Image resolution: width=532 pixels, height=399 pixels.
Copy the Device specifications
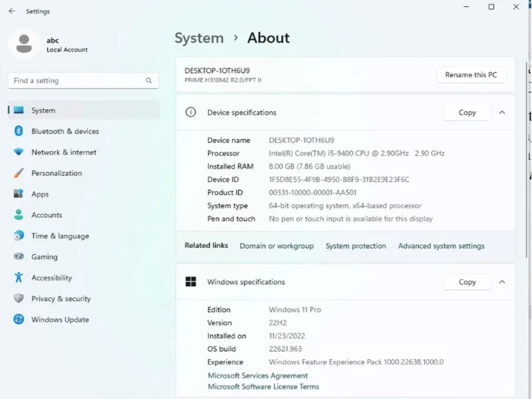467,112
